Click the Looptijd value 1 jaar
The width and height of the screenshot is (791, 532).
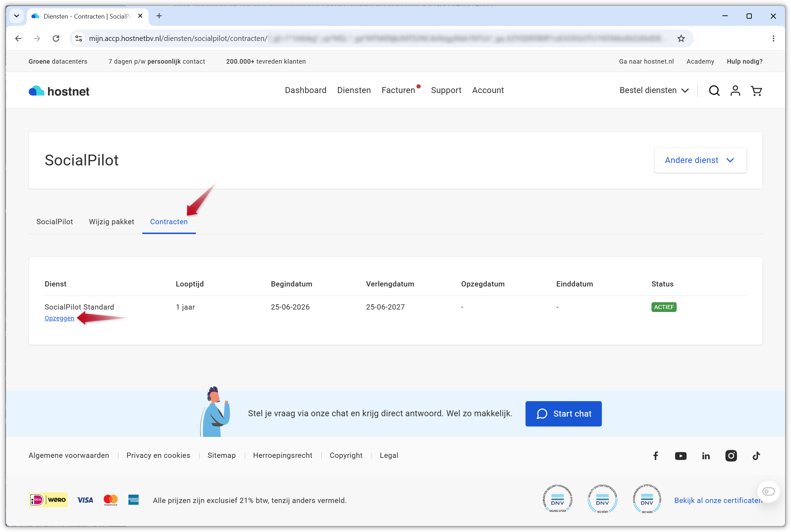185,307
